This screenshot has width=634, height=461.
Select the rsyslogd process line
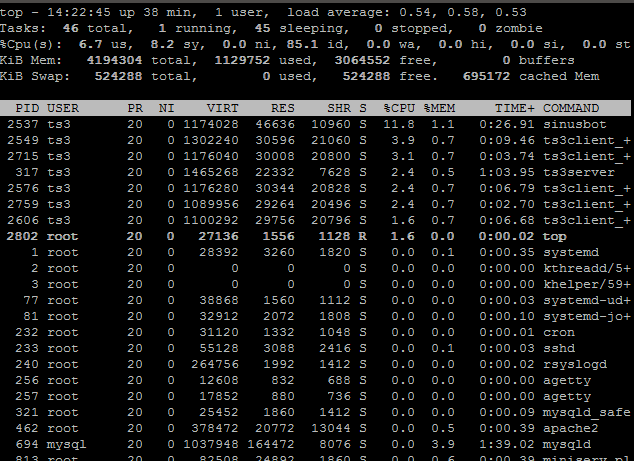pyautogui.click(x=315, y=364)
